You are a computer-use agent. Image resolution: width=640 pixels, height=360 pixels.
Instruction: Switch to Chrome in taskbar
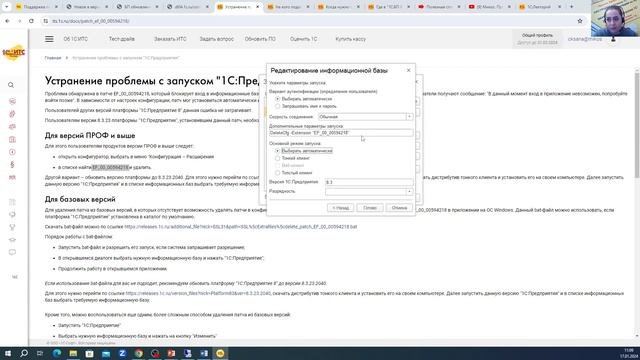[x=138, y=353]
